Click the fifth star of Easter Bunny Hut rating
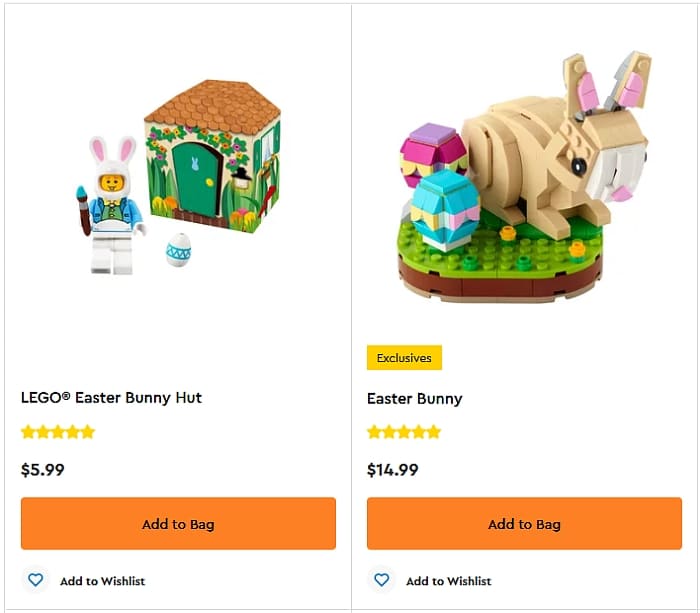Screen dimensions: 700x613 coord(88,432)
